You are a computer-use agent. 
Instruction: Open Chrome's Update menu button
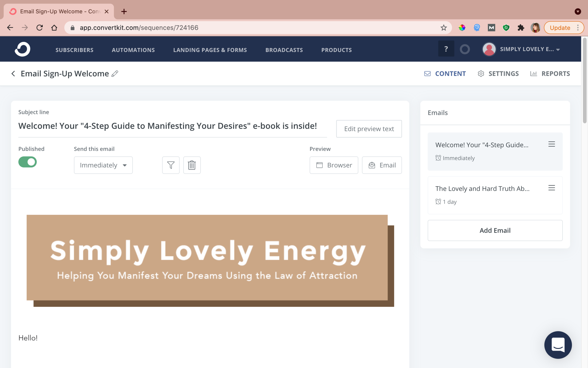click(x=563, y=28)
